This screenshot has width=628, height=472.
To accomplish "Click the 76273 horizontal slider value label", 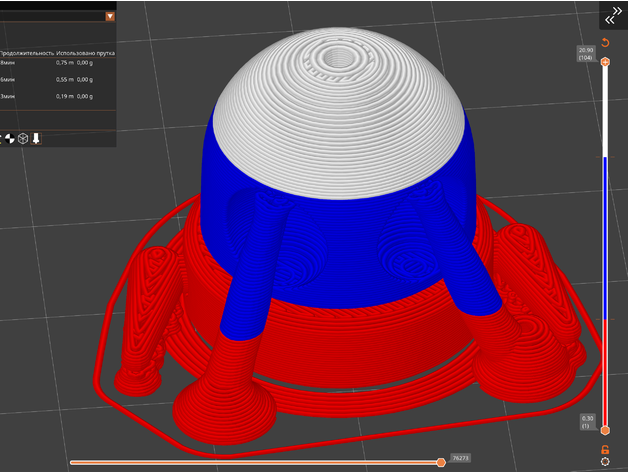I will pos(461,456).
